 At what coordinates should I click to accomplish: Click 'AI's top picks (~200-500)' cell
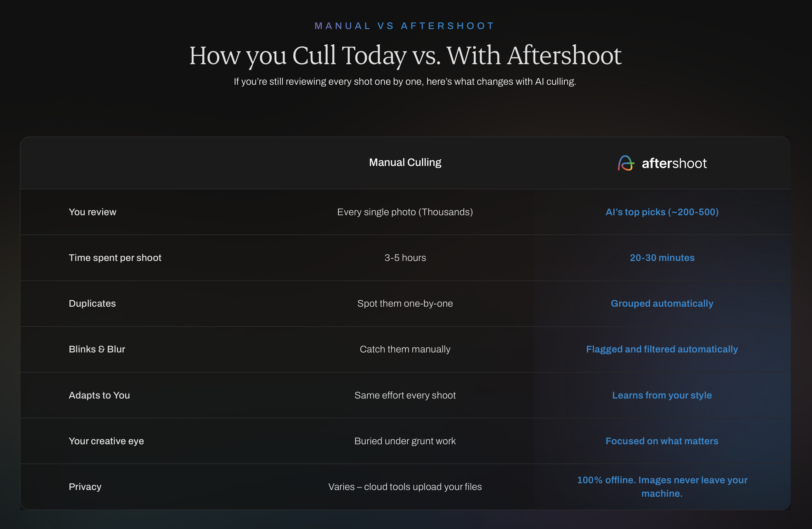coord(662,212)
